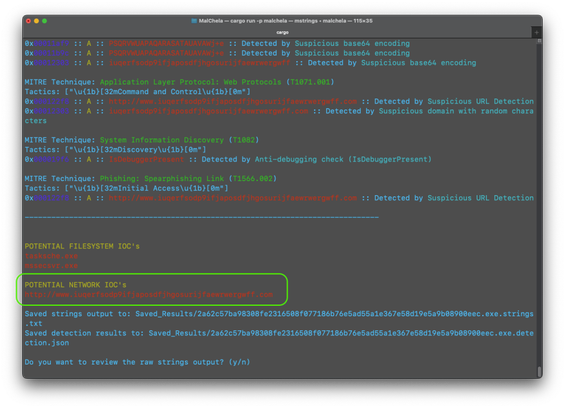Click the folder icon in the title bar

(194, 21)
